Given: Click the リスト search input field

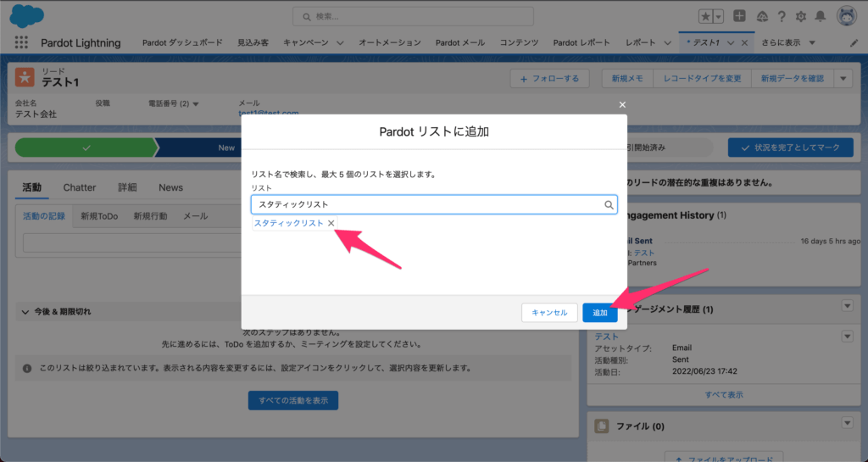Looking at the screenshot, I should pos(434,204).
